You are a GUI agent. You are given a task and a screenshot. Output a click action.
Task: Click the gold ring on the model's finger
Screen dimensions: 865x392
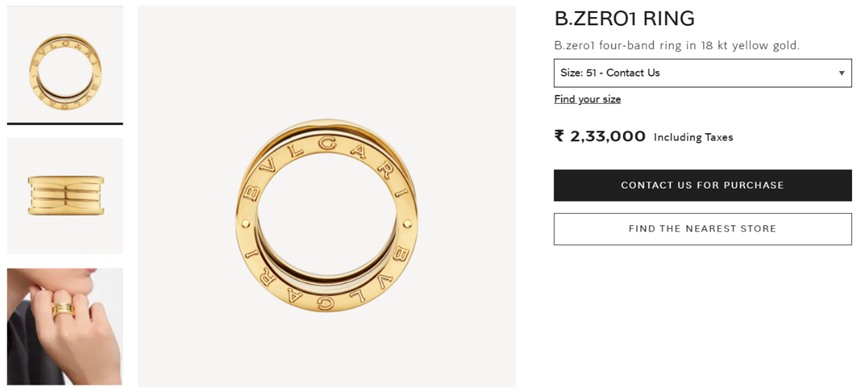click(63, 309)
